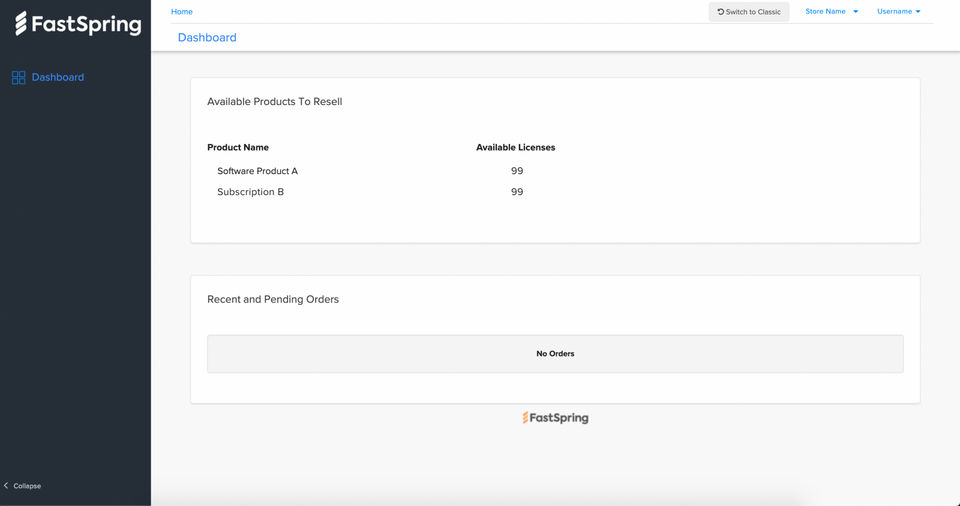Click the footer FastSpring logo
Viewport: 960px width, 506px height.
(x=555, y=418)
